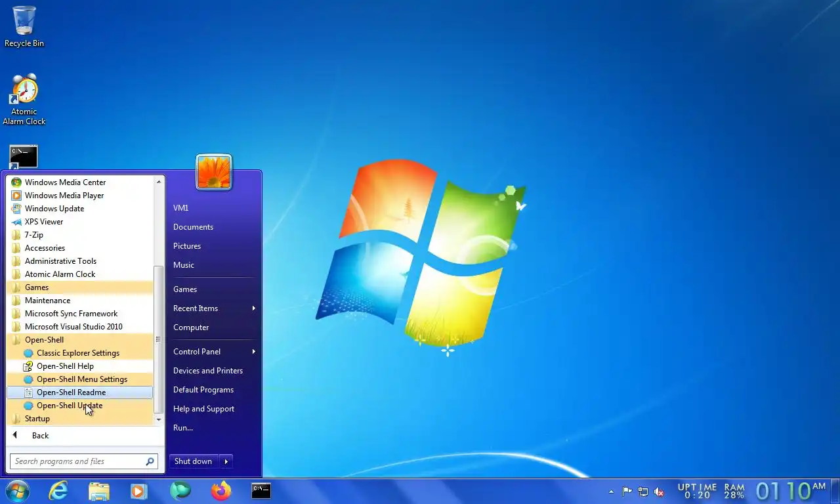
Task: Click the Action Center flag icon
Action: pos(627,492)
